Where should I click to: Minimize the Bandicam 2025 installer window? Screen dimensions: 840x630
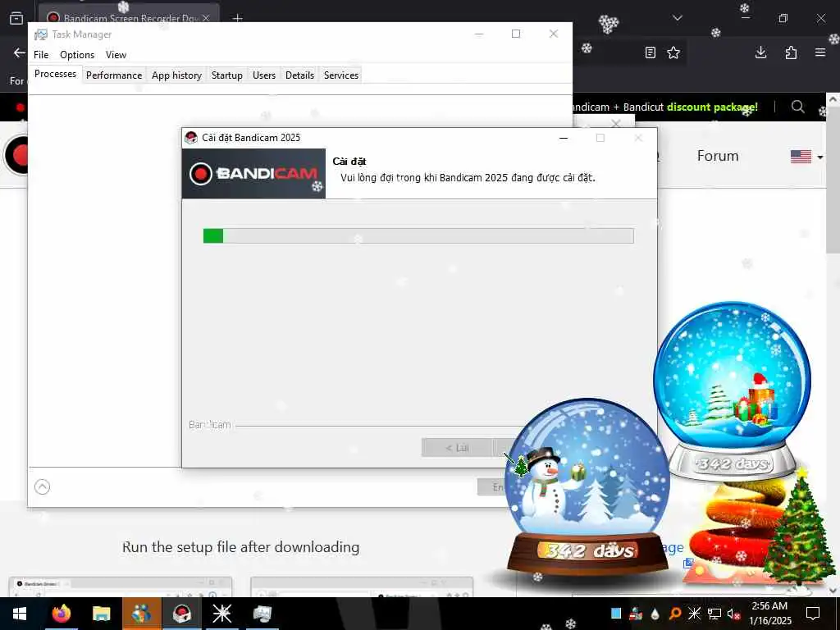[563, 138]
